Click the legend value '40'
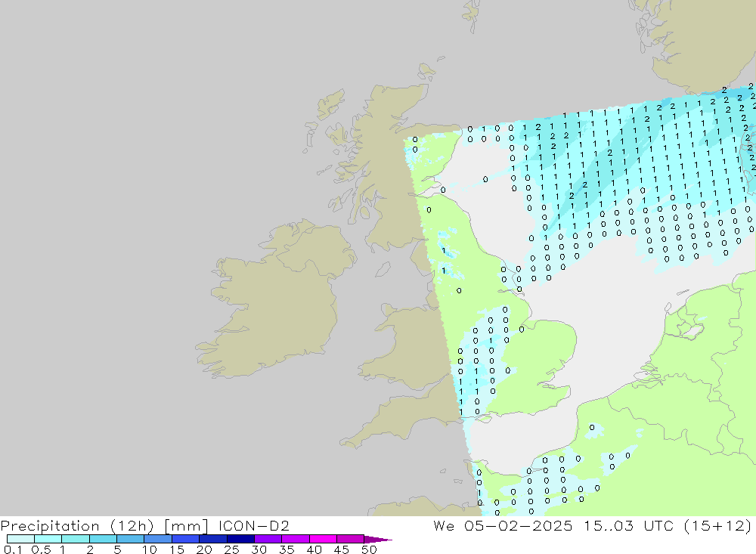 [x=314, y=549]
